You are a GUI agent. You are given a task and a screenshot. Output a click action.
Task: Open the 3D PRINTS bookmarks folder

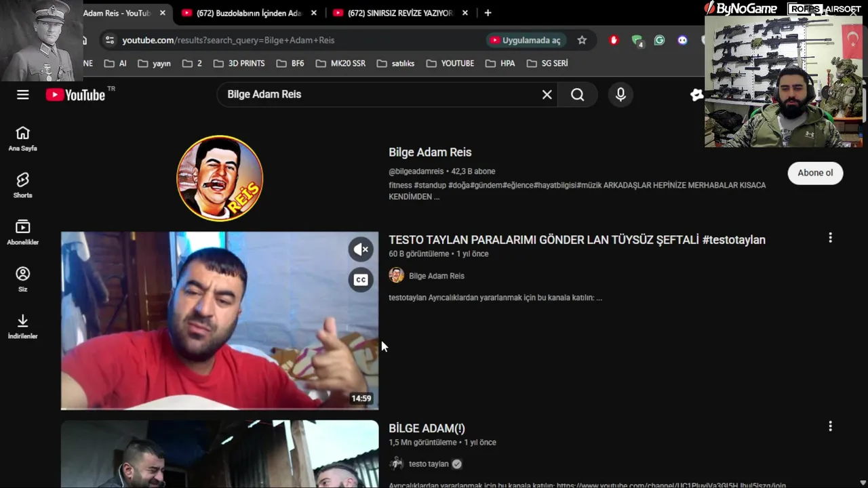tap(239, 63)
